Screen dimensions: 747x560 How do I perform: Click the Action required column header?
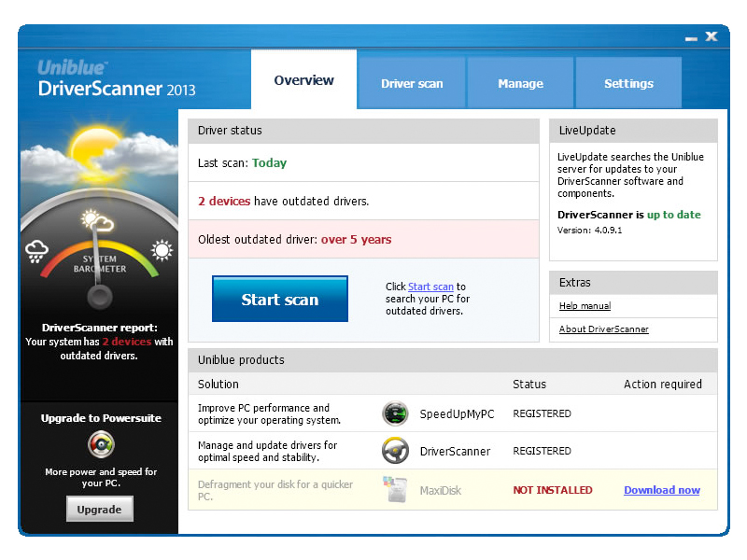[x=663, y=384]
